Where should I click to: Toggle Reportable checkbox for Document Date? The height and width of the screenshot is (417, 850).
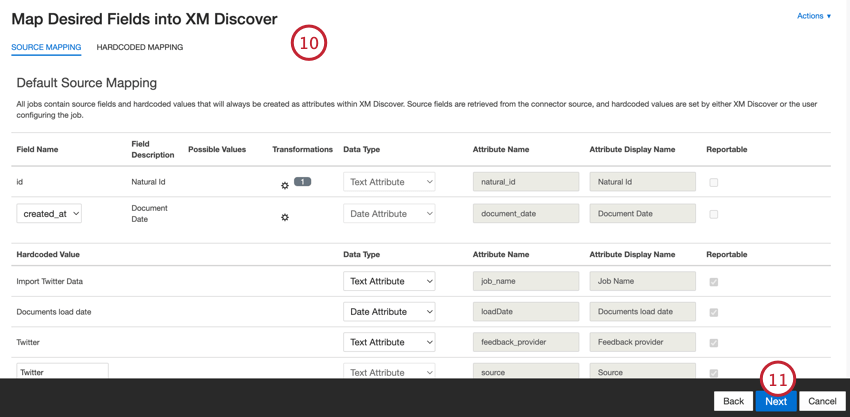coord(713,214)
